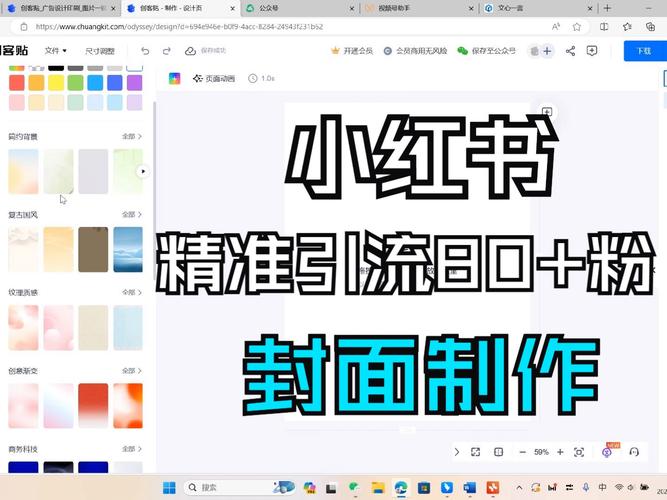This screenshot has width=667, height=500.
Task: Click 开通会员 button
Action: click(352, 51)
